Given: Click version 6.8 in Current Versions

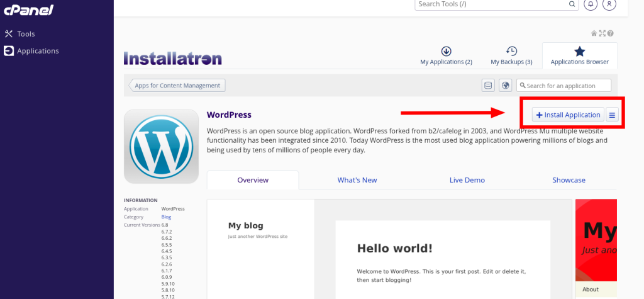Looking at the screenshot, I should (x=165, y=225).
